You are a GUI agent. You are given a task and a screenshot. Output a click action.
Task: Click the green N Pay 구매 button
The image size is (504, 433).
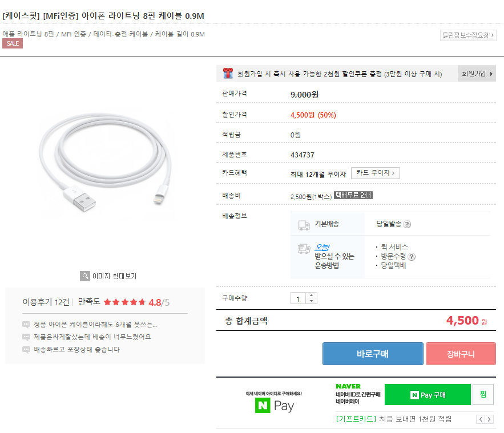428,395
